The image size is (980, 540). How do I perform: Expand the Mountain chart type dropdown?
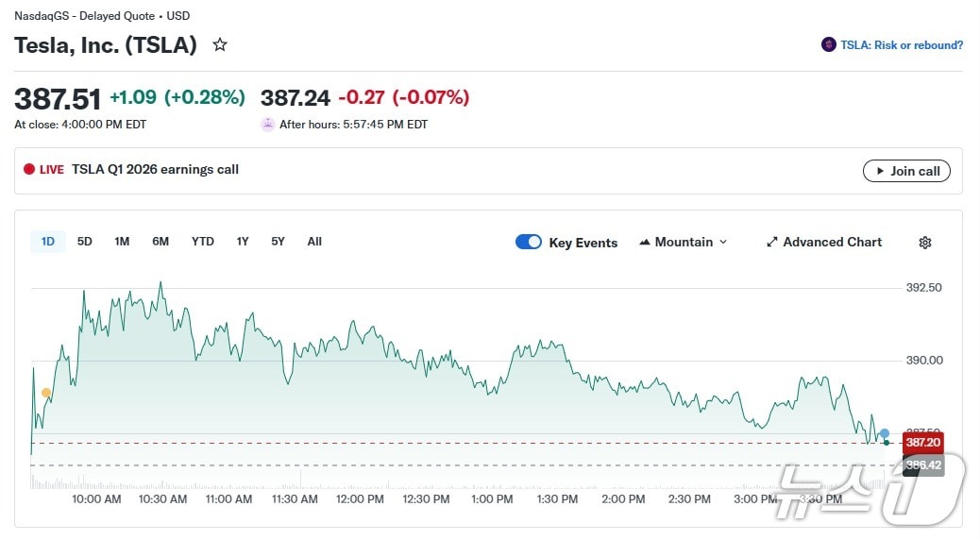[x=684, y=243]
